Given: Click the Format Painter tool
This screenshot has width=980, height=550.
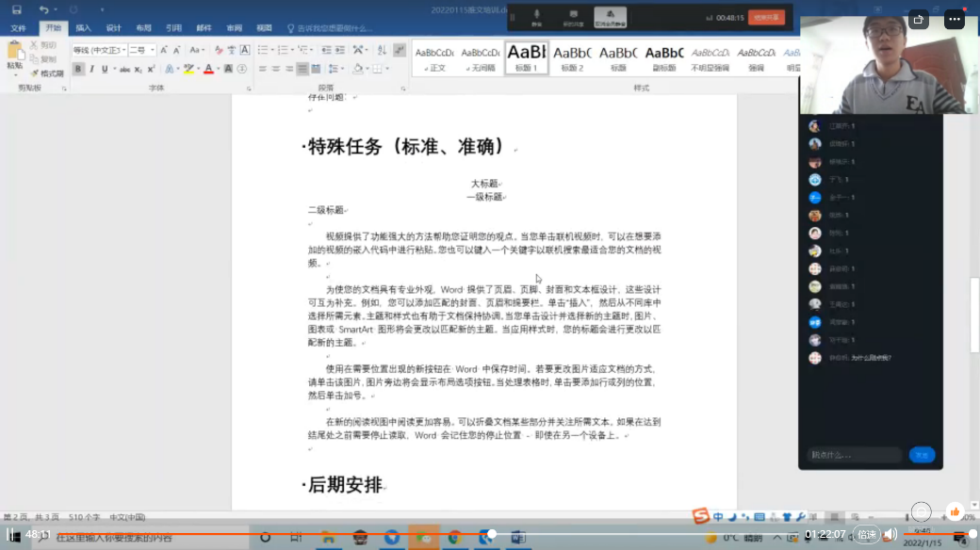Looking at the screenshot, I should (46, 73).
